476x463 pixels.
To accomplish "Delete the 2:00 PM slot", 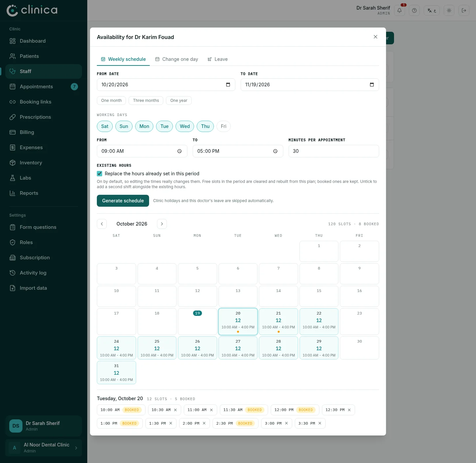I will (x=204, y=423).
